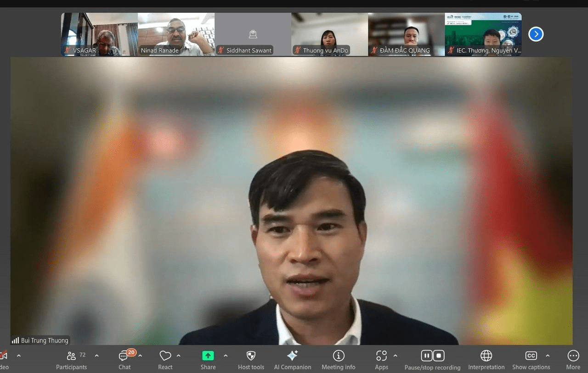Launch the AI Companion
The height and width of the screenshot is (373, 588).
[292, 356]
